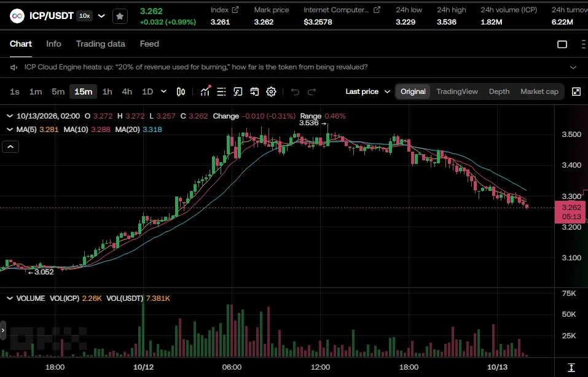Image resolution: width=588 pixels, height=377 pixels.
Task: Open the Last price dropdown
Action: (x=367, y=92)
